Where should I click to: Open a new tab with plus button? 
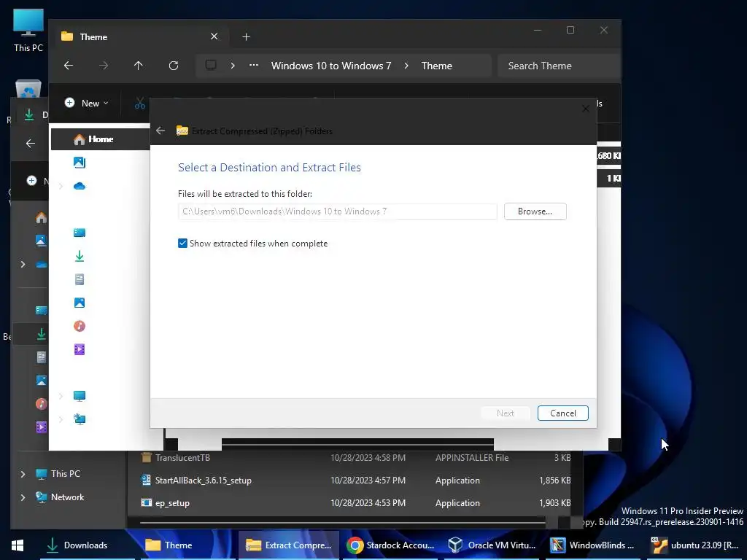tap(246, 36)
